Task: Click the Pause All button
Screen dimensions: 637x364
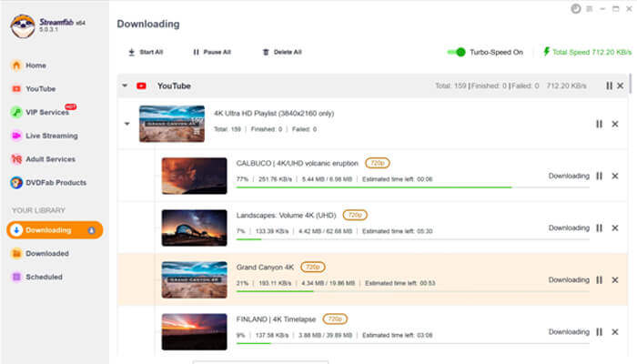Action: pyautogui.click(x=211, y=53)
